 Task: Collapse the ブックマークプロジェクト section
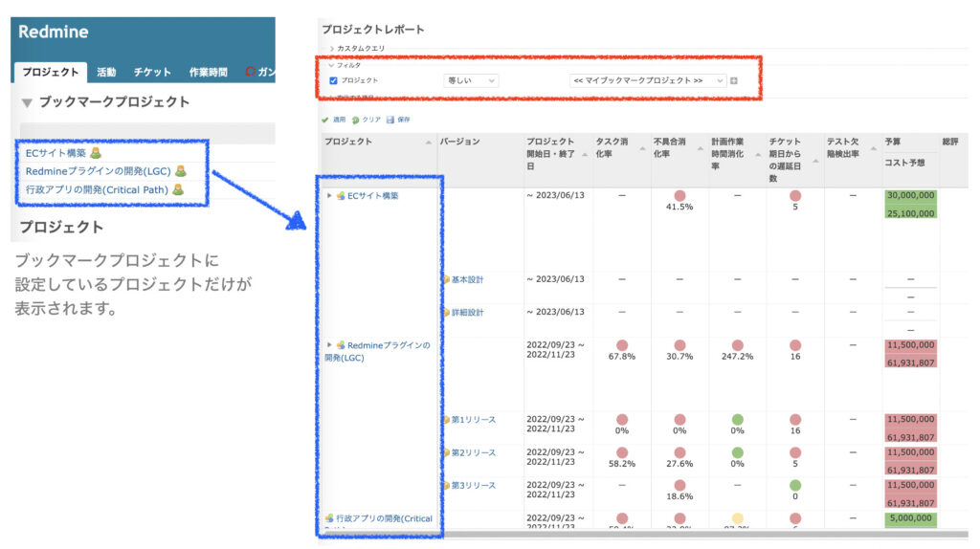[x=27, y=102]
